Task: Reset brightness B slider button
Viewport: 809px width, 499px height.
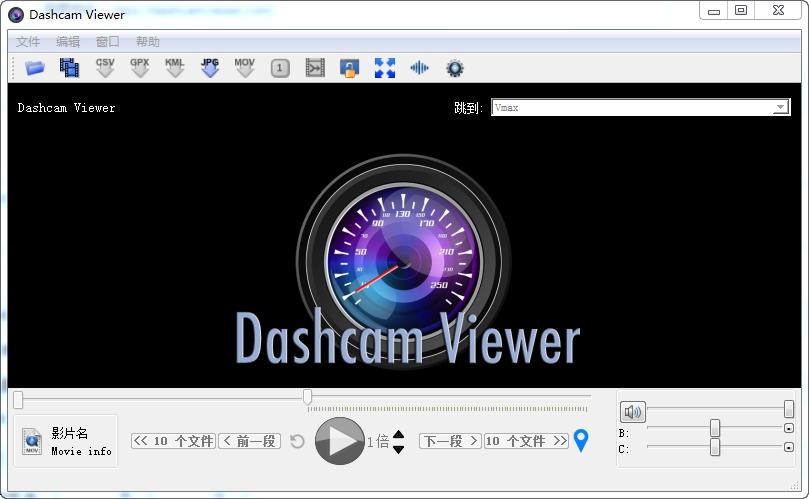Action: tap(788, 428)
